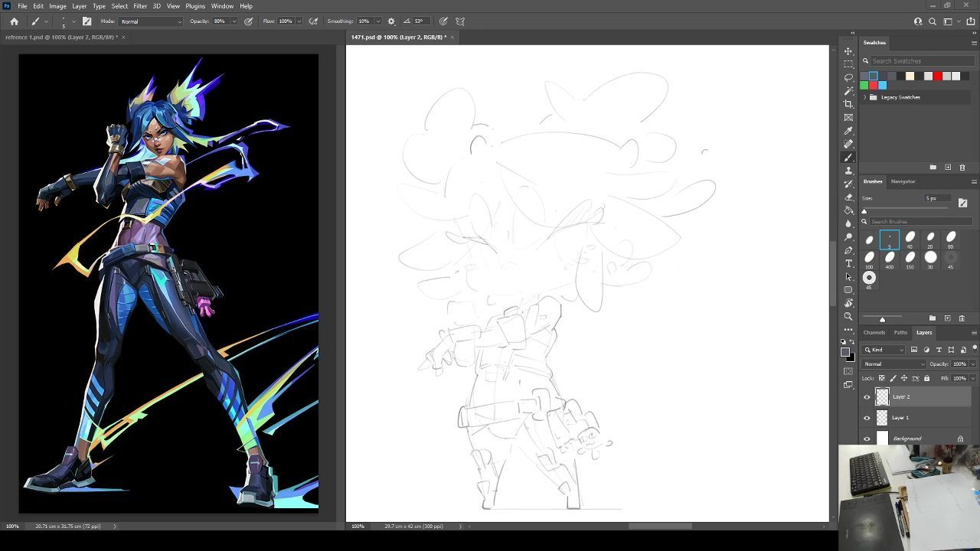Choose the 400 size brush preset

[889, 259]
